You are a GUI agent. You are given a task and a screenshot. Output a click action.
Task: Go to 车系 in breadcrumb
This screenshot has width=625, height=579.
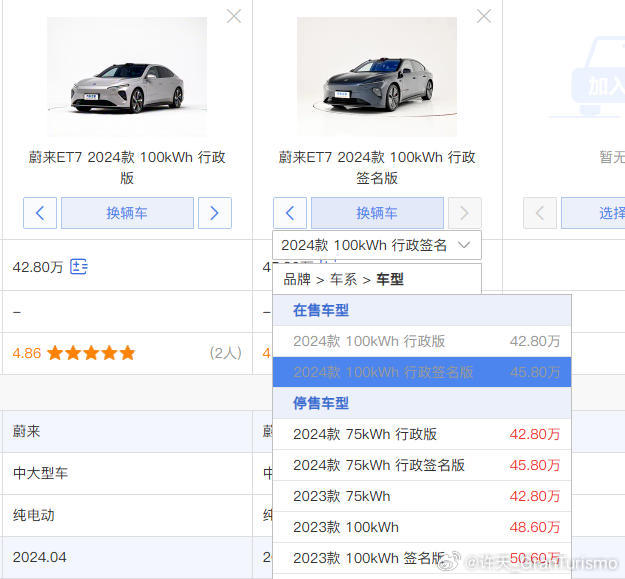(x=343, y=279)
